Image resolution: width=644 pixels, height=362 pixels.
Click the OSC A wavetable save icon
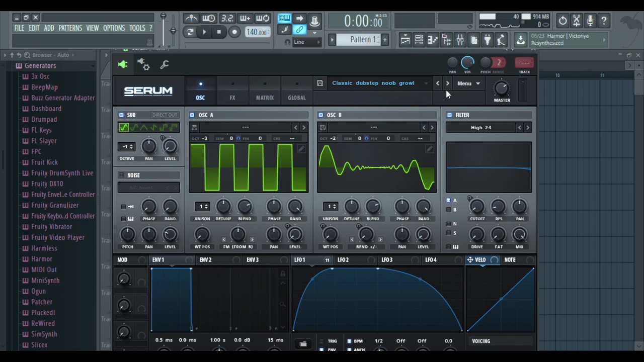coord(194,128)
